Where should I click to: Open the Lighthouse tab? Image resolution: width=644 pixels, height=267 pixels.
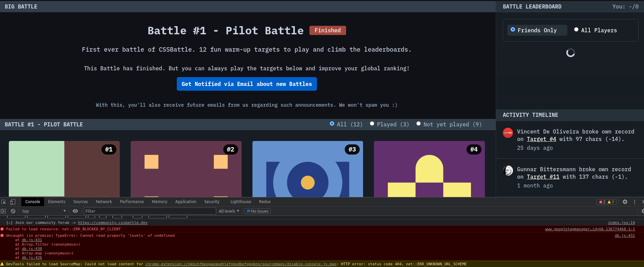[241, 202]
